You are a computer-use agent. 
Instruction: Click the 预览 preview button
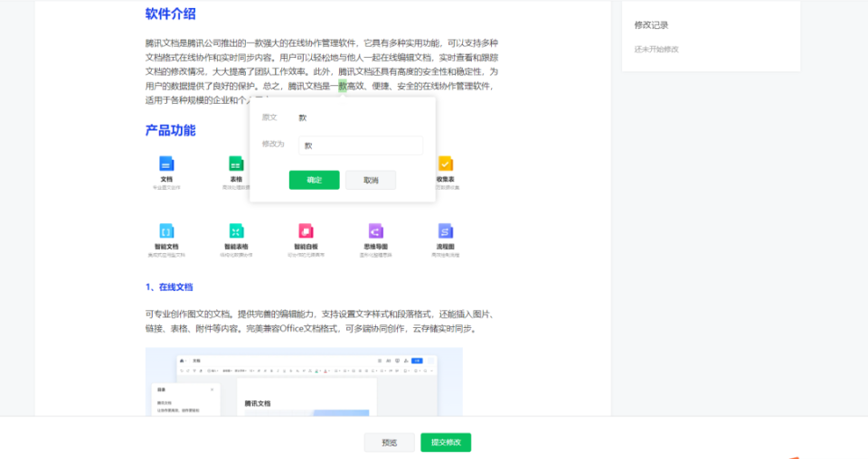(x=389, y=443)
